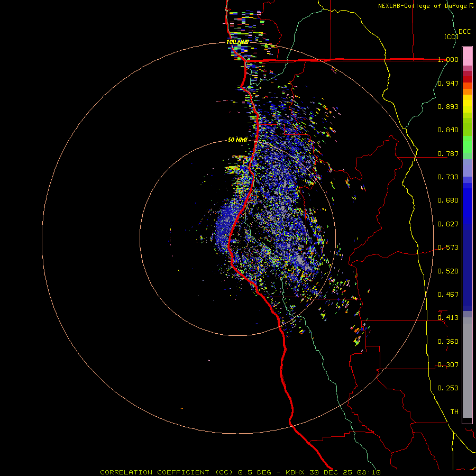Viewport: 476px width, 476px height.
Task: Click the 1.000 legend value
Action: [x=448, y=59]
